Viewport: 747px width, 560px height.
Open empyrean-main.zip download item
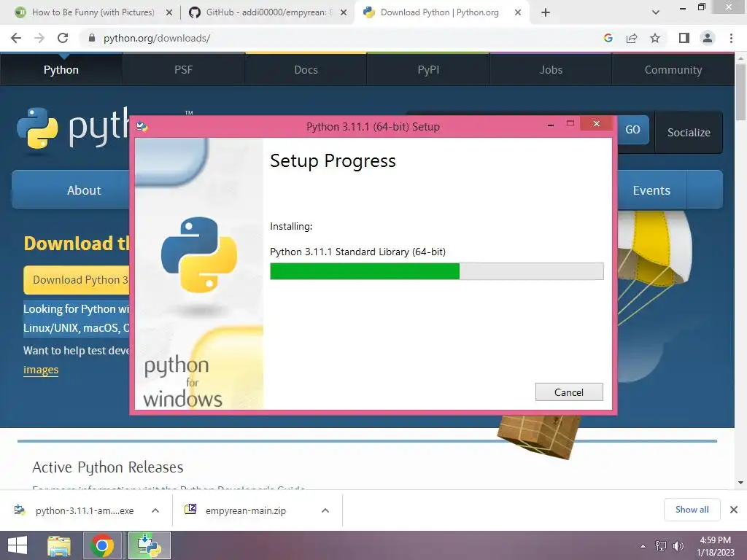tap(237, 510)
